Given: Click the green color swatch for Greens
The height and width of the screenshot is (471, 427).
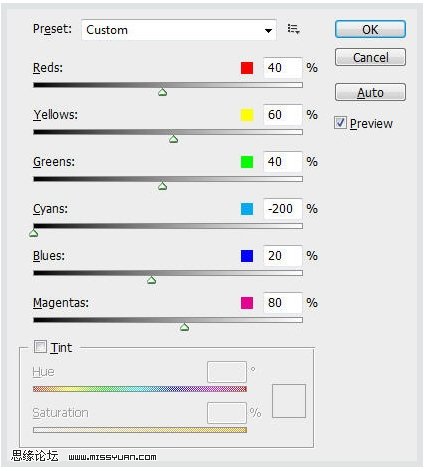Looking at the screenshot, I should (x=247, y=162).
